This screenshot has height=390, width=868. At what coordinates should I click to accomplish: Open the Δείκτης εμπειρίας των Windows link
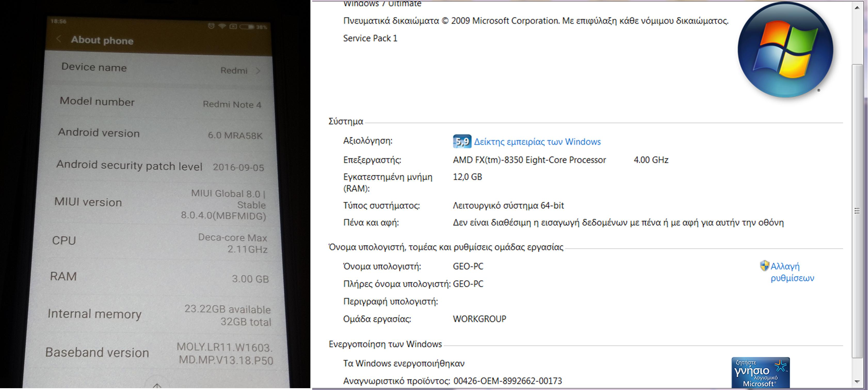pos(537,142)
